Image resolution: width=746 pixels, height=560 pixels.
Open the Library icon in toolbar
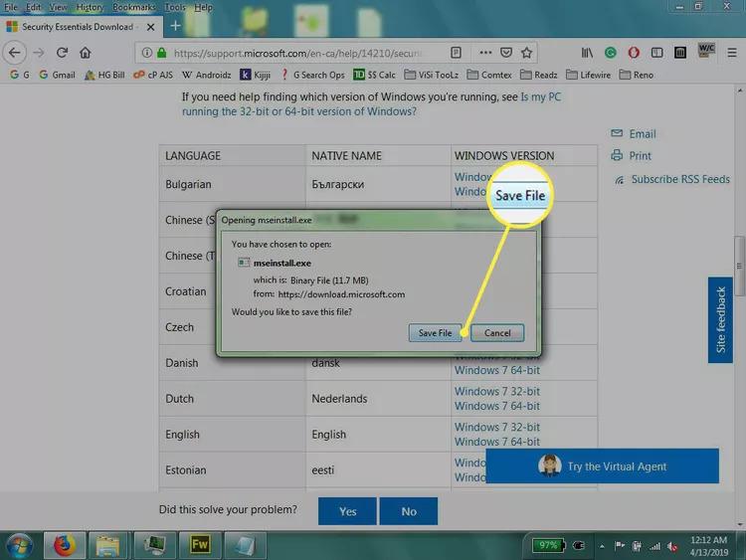pos(587,53)
